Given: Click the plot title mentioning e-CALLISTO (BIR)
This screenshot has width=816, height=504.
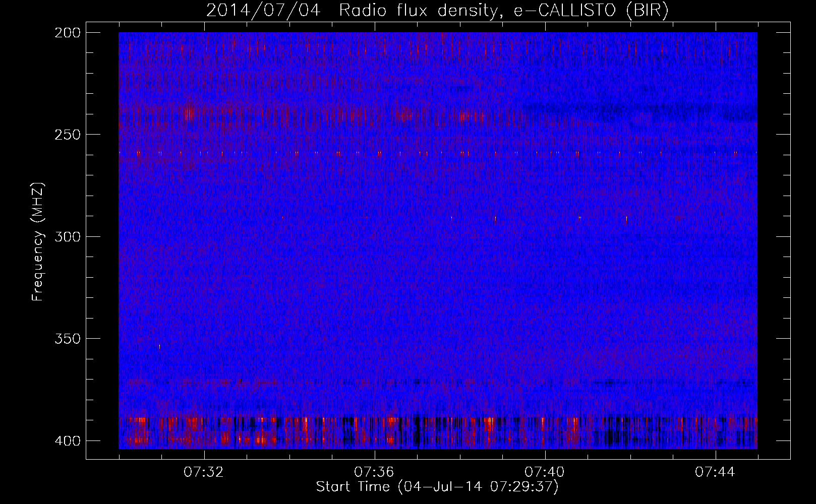Looking at the screenshot, I should click(437, 10).
